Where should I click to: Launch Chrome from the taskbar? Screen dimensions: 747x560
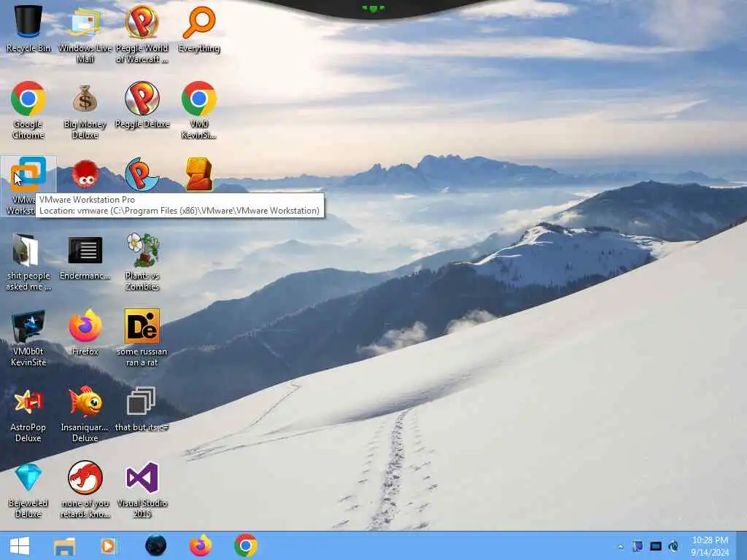(x=246, y=545)
